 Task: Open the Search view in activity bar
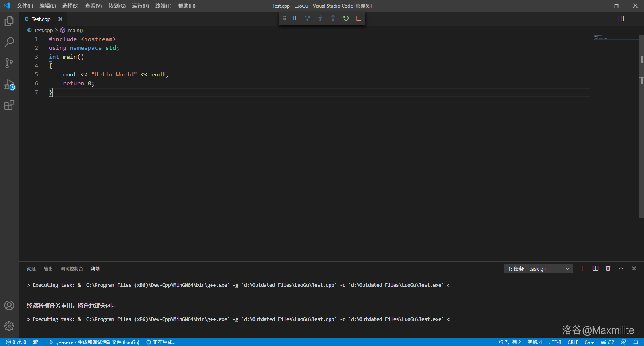tap(9, 42)
